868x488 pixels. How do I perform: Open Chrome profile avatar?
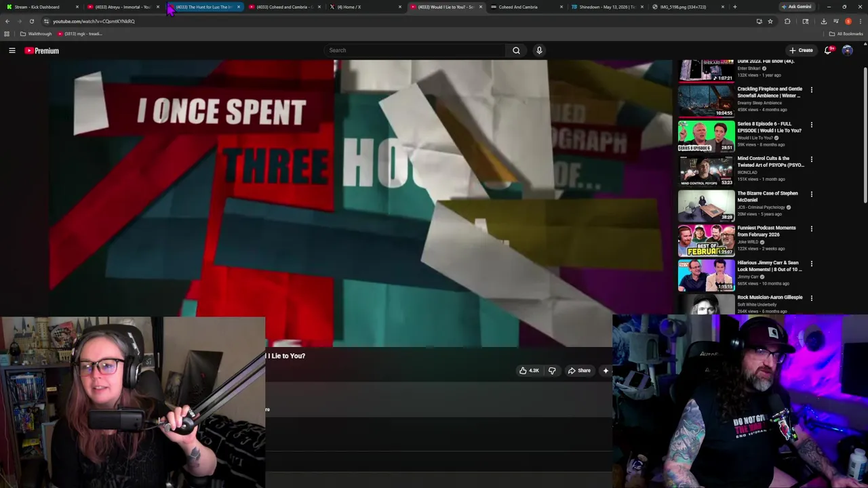[848, 21]
